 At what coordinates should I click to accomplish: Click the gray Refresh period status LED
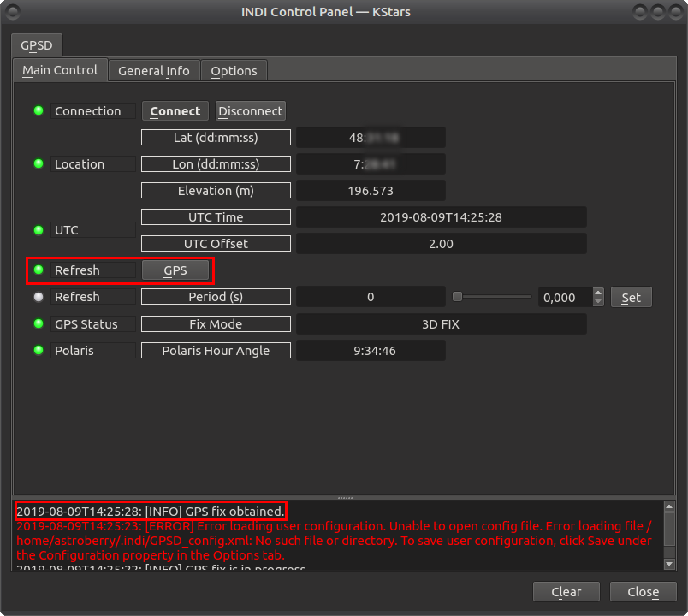point(39,296)
